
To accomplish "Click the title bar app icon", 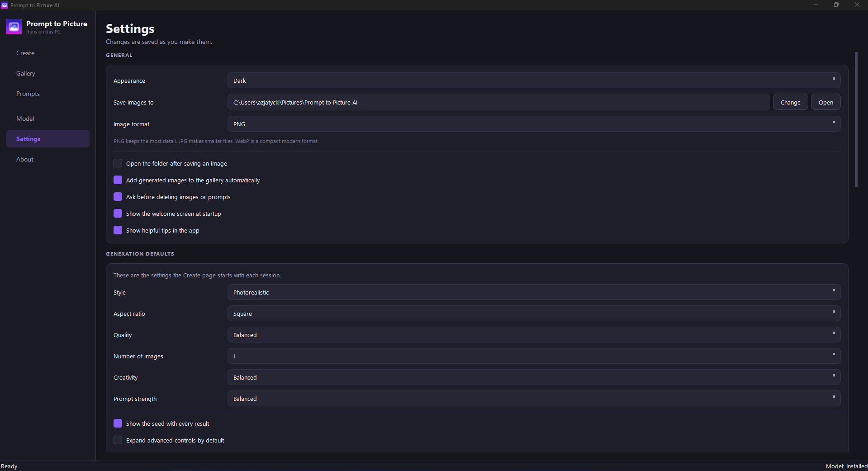I will tap(5, 5).
